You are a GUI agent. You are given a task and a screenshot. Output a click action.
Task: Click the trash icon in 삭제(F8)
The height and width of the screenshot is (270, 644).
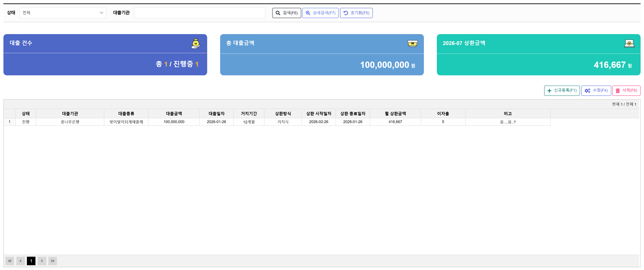click(617, 91)
